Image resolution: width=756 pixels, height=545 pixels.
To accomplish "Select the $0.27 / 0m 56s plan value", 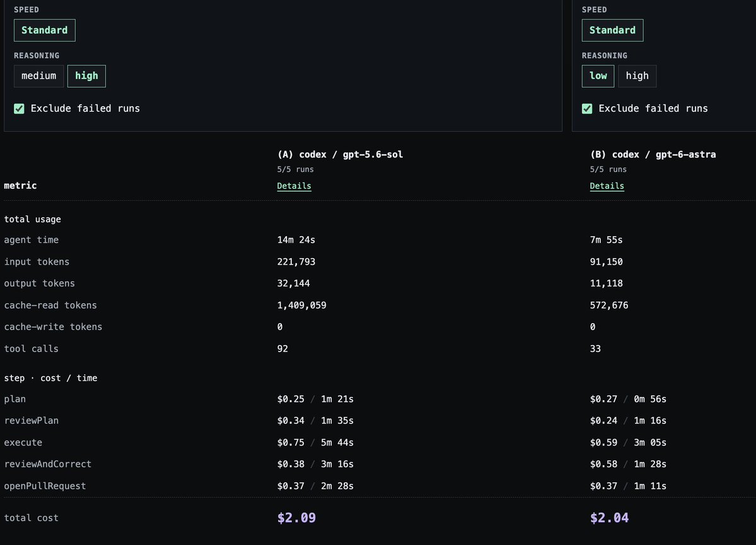I will (x=628, y=399).
